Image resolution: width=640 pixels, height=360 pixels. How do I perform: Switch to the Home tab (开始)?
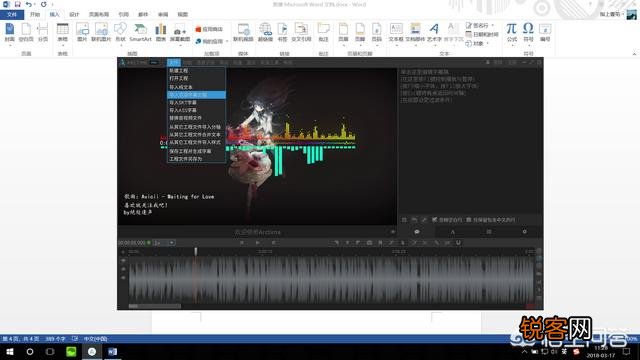(35, 14)
